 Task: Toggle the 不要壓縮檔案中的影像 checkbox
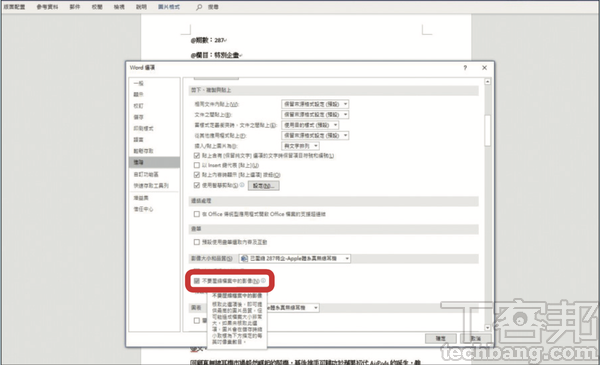[x=197, y=281]
